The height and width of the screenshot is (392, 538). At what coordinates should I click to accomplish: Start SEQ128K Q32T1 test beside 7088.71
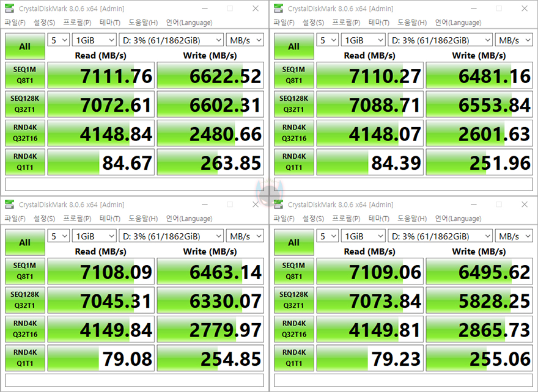(x=294, y=104)
